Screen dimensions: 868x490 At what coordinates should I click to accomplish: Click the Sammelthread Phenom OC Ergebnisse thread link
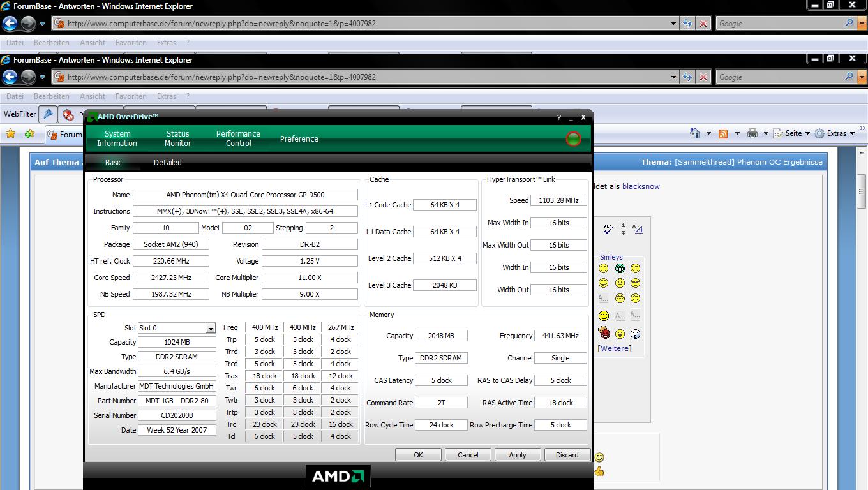point(749,162)
